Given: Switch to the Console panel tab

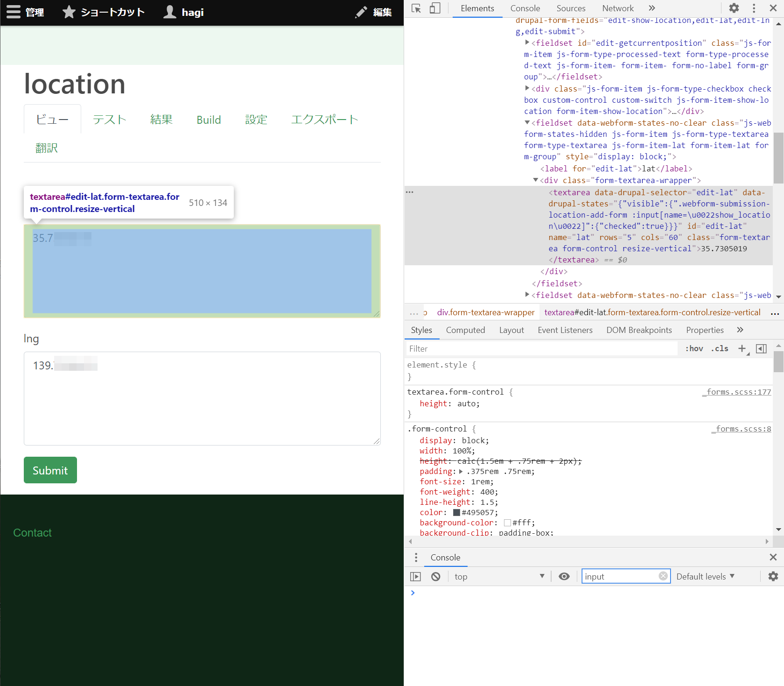Looking at the screenshot, I should pos(525,8).
